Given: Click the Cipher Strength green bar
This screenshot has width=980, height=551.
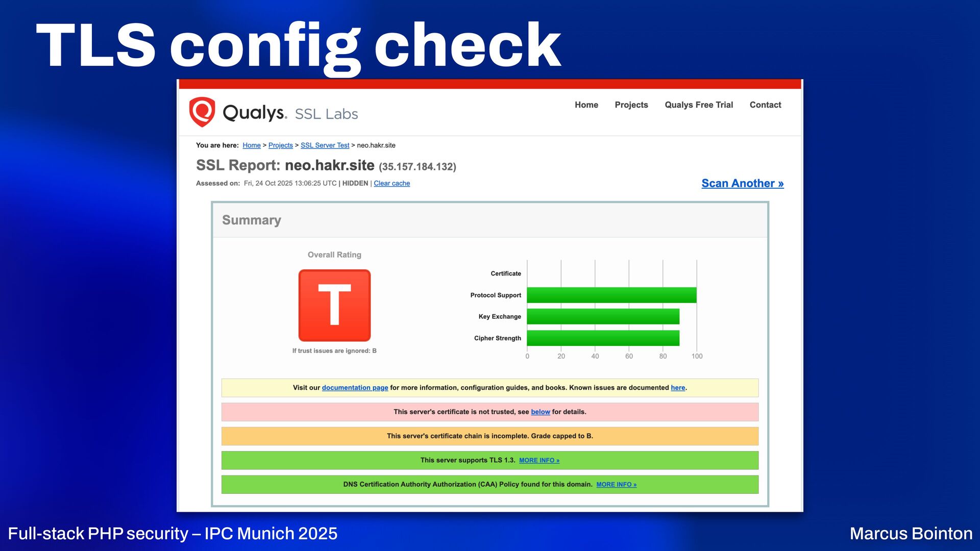Looking at the screenshot, I should pyautogui.click(x=602, y=338).
